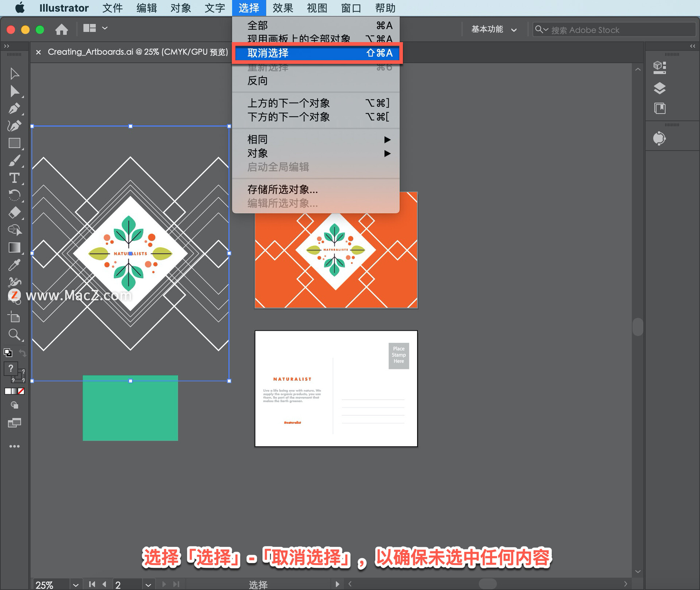This screenshot has height=590, width=700.
Task: Open the Recolor artwork panel icon
Action: coord(659,139)
